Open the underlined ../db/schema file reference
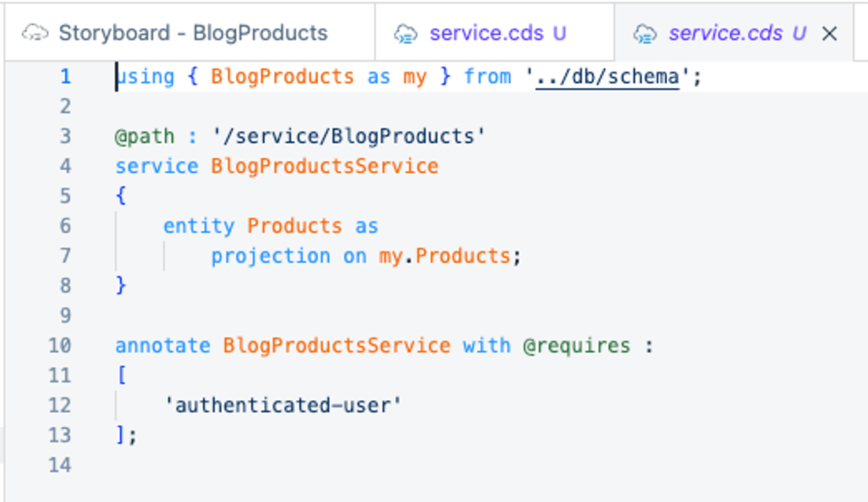868x502 pixels. click(x=608, y=76)
